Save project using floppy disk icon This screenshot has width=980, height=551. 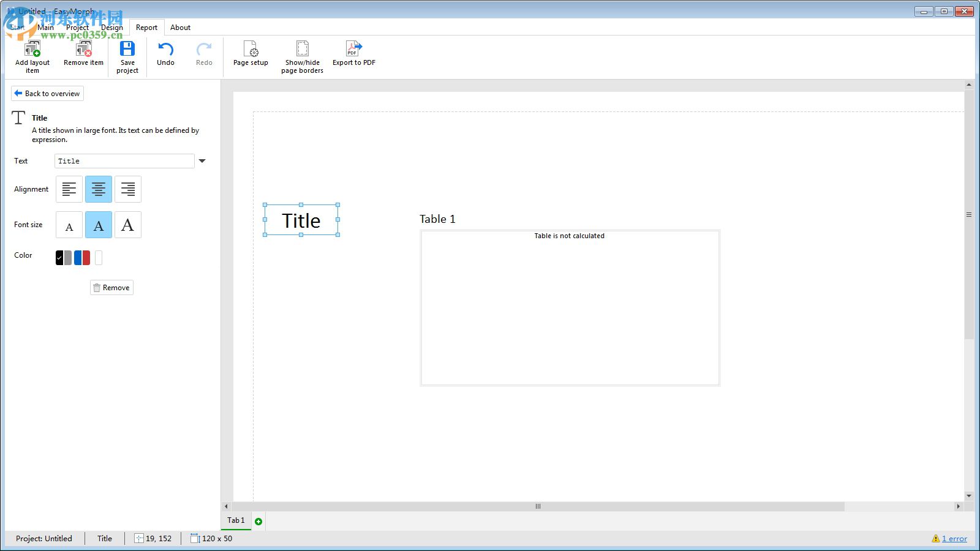coord(127,49)
